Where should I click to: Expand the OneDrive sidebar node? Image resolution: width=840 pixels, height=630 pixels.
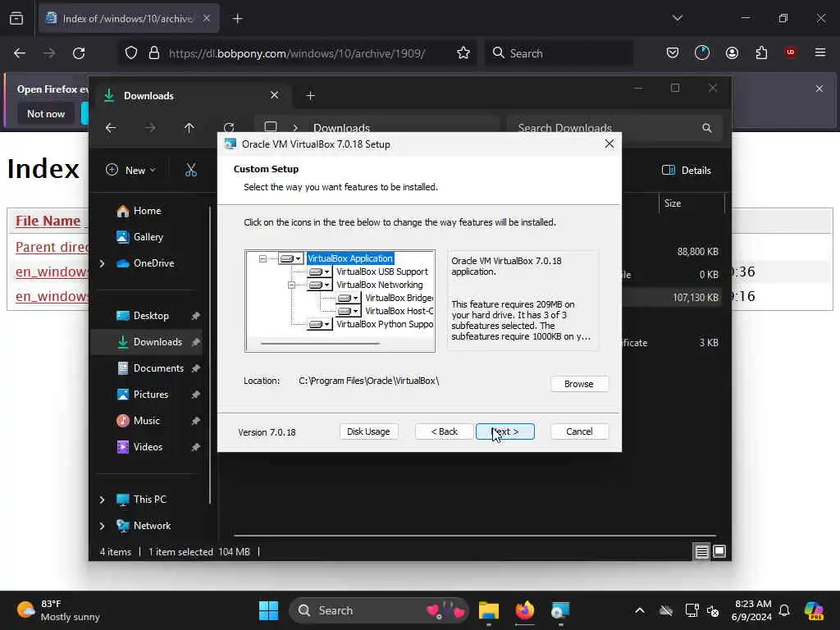coord(102,263)
